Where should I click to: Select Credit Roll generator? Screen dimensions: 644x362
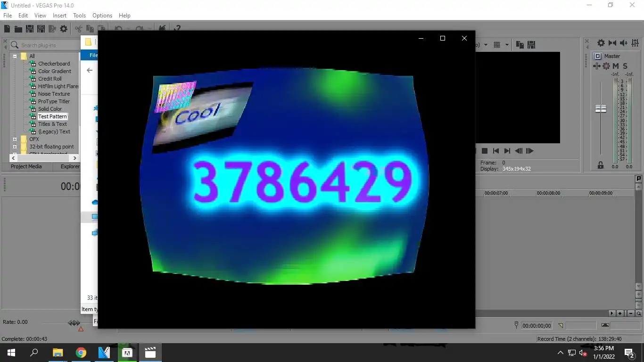(x=50, y=79)
